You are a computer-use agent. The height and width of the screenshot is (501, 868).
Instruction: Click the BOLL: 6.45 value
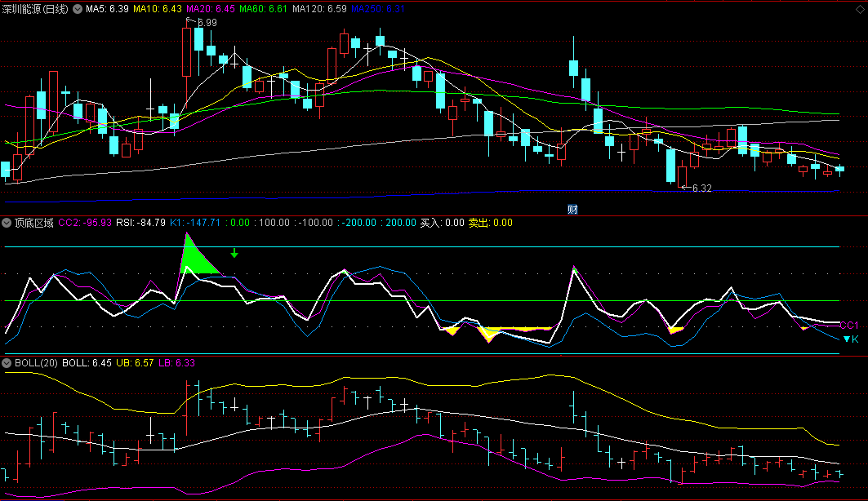[x=87, y=363]
